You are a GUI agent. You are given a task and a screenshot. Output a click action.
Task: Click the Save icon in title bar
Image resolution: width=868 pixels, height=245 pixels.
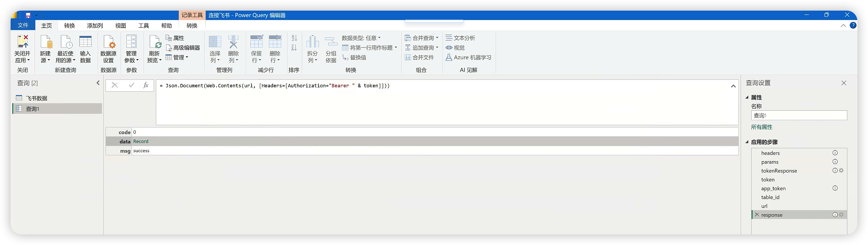point(28,15)
